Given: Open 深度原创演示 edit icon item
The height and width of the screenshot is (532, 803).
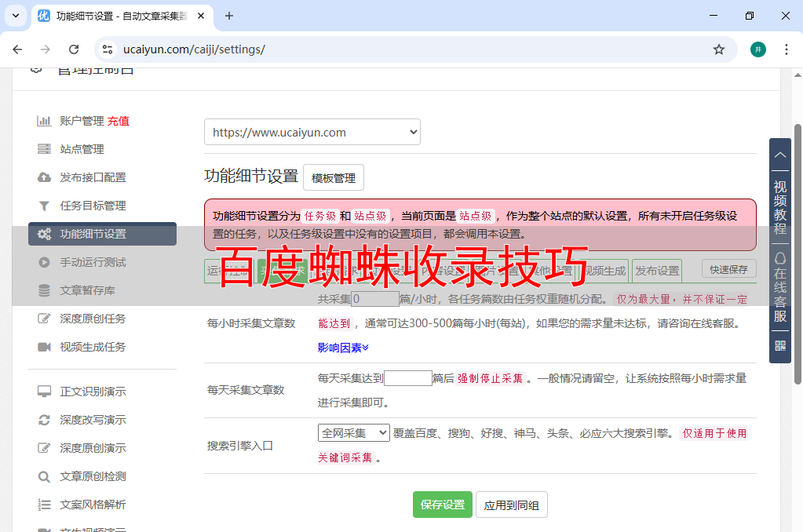Looking at the screenshot, I should 44,448.
